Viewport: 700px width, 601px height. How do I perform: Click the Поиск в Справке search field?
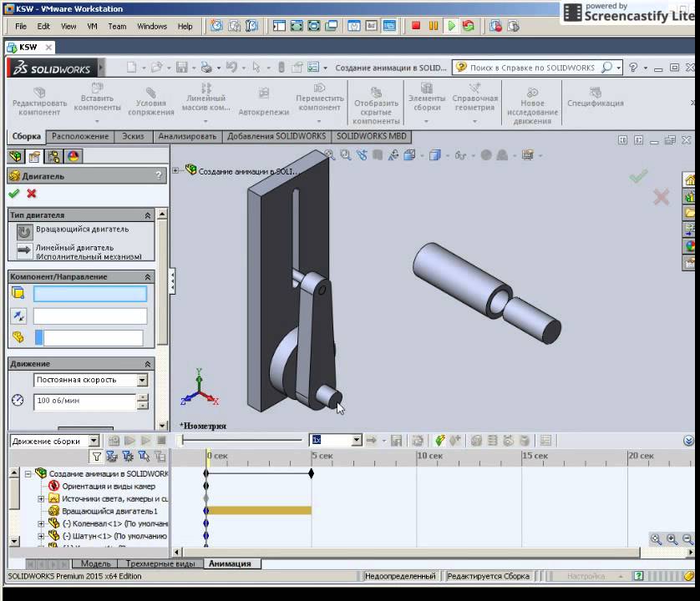[532, 68]
